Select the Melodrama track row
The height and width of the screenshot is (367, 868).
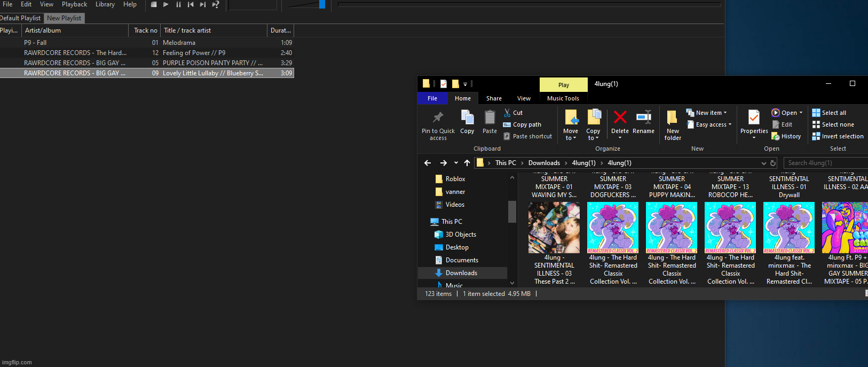pos(147,43)
